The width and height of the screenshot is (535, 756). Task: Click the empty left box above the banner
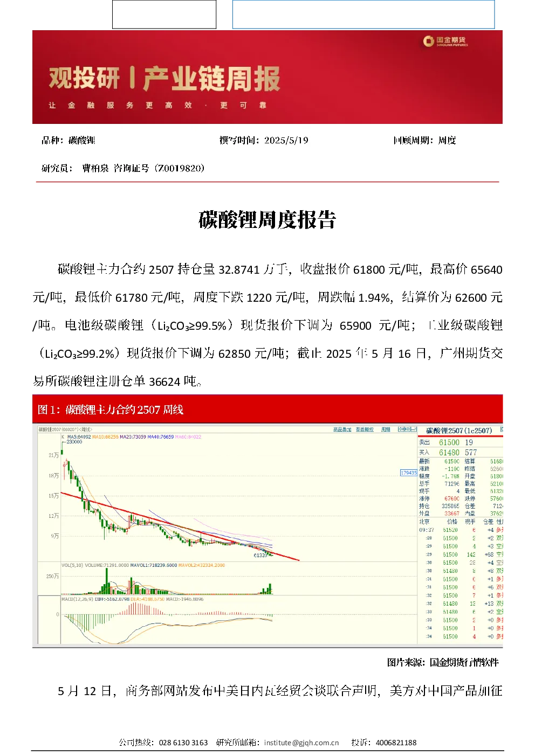(x=164, y=14)
